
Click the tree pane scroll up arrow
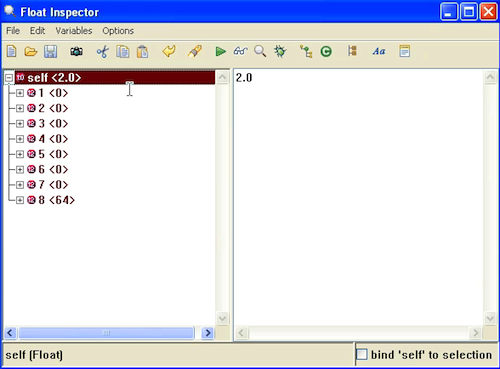click(x=222, y=77)
